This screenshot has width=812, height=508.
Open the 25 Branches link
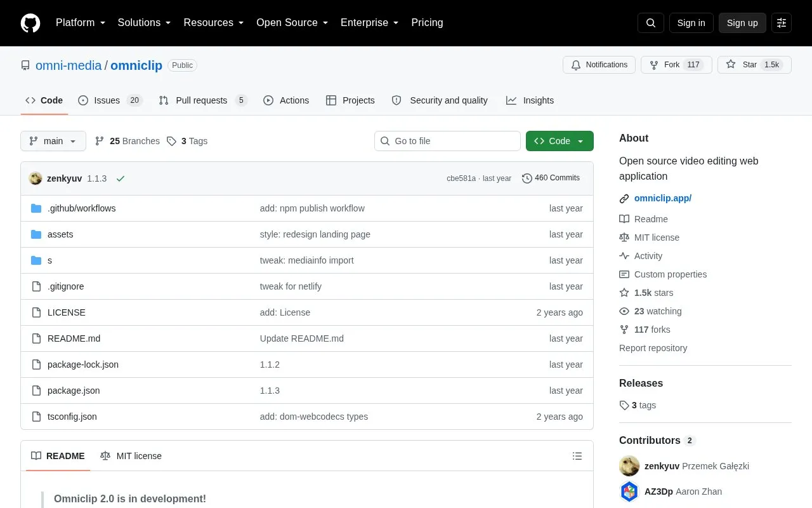tap(127, 141)
